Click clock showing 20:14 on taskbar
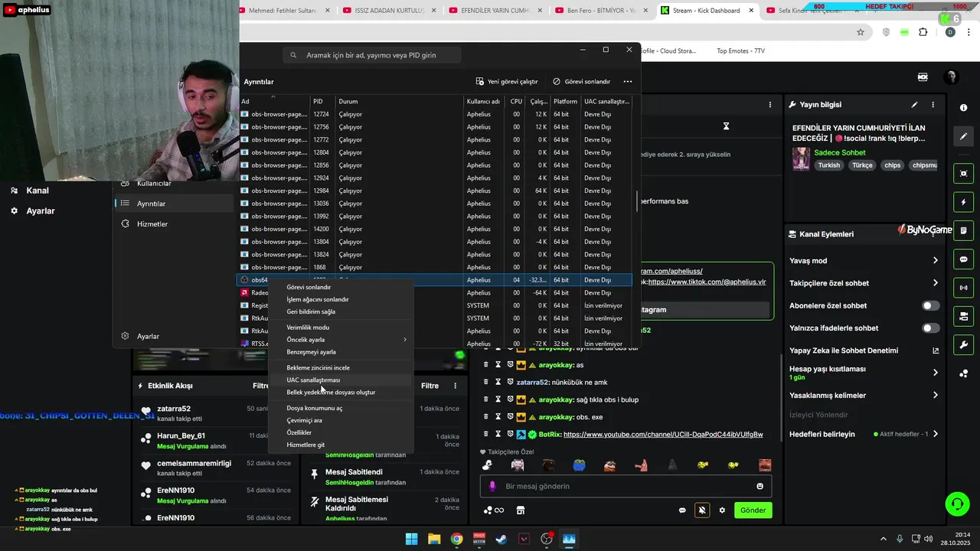 pos(962,535)
